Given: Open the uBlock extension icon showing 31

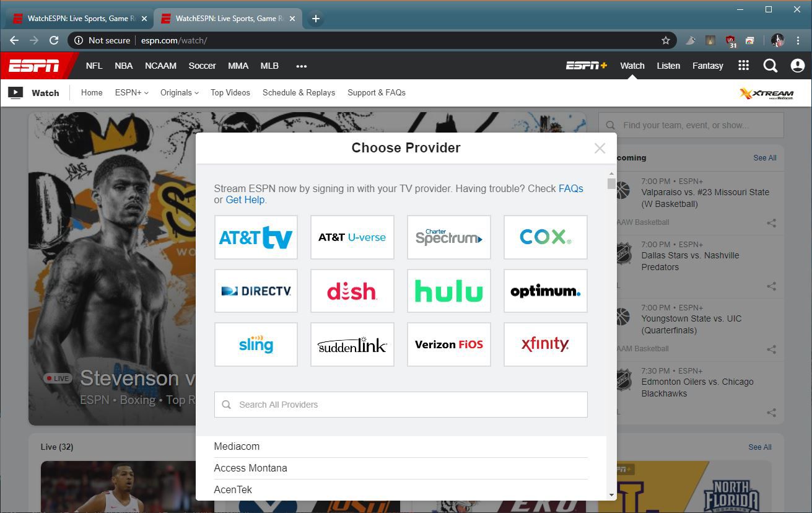Looking at the screenshot, I should (731, 41).
